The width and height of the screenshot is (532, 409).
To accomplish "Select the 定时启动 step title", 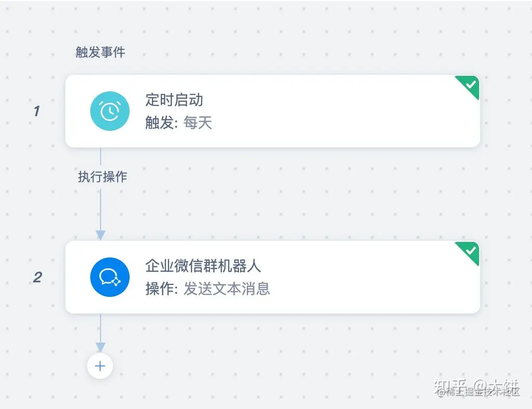I will 174,100.
